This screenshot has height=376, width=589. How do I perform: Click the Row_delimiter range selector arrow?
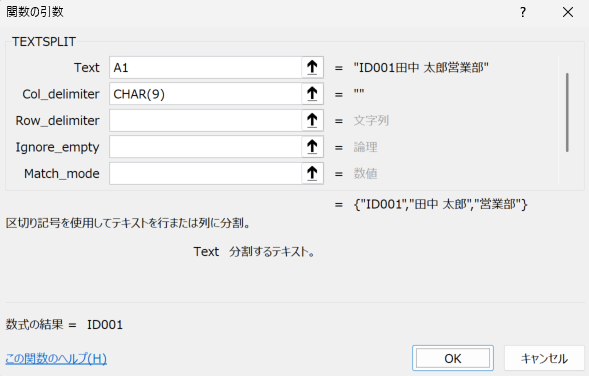coord(312,121)
